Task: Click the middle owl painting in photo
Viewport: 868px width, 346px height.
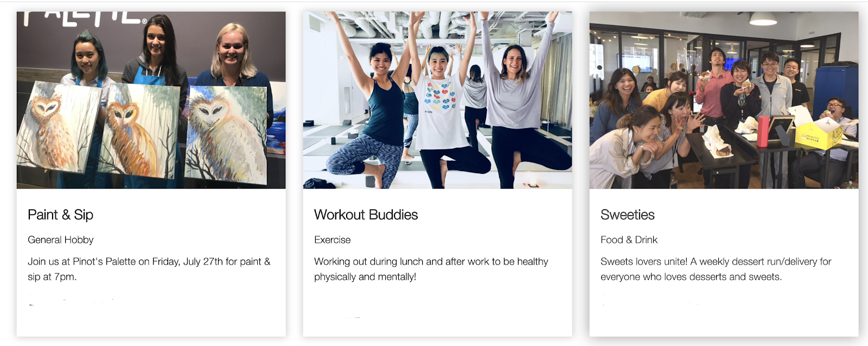Action: pyautogui.click(x=140, y=130)
